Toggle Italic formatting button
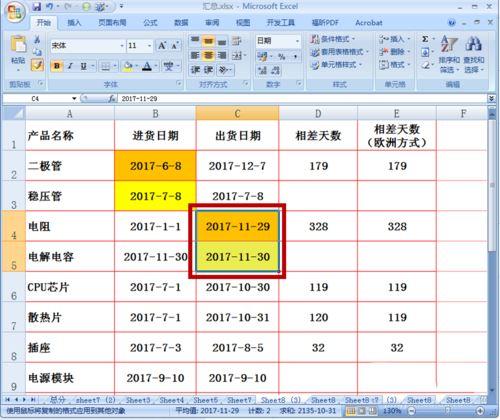500x420 pixels. 70,66
